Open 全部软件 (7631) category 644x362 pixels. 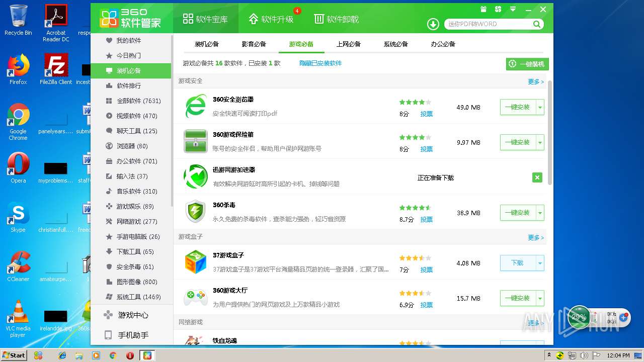(131, 101)
